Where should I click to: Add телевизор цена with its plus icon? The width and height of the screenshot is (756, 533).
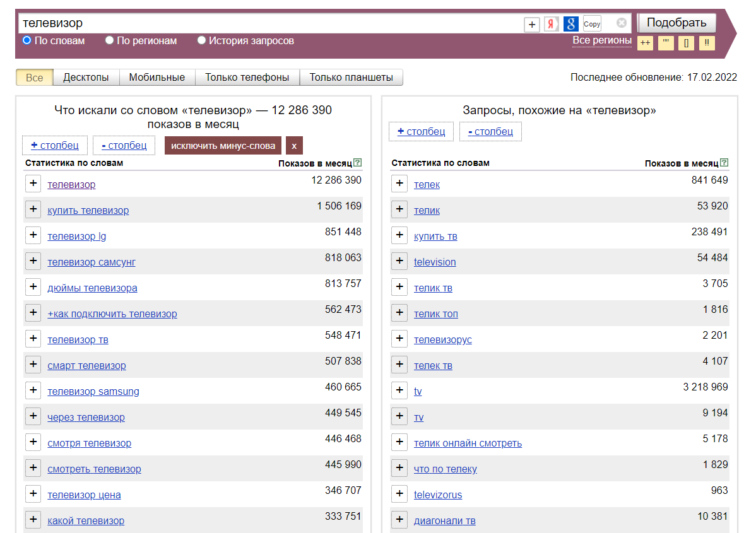click(x=33, y=494)
